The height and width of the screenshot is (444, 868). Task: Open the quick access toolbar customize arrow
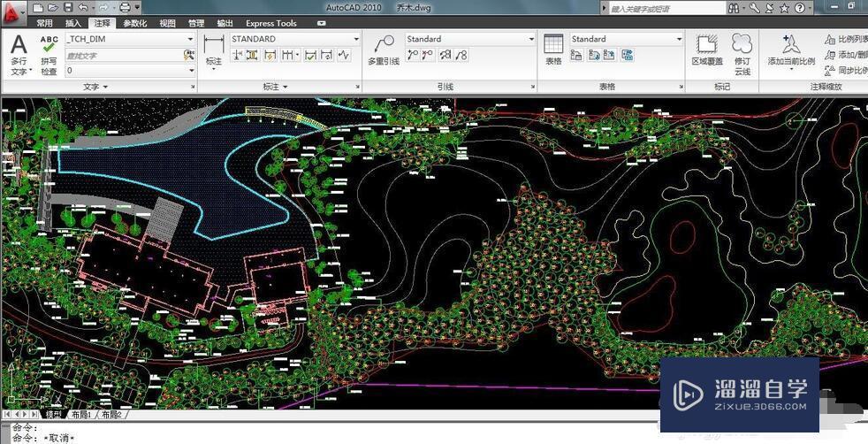click(137, 8)
